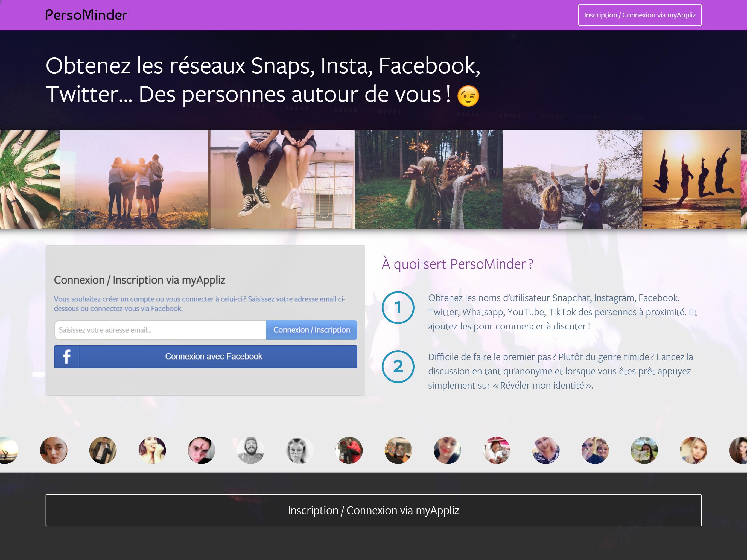The image size is (747, 560).
Task: Select grayscale avatar of bearded man in beanie
Action: (250, 450)
